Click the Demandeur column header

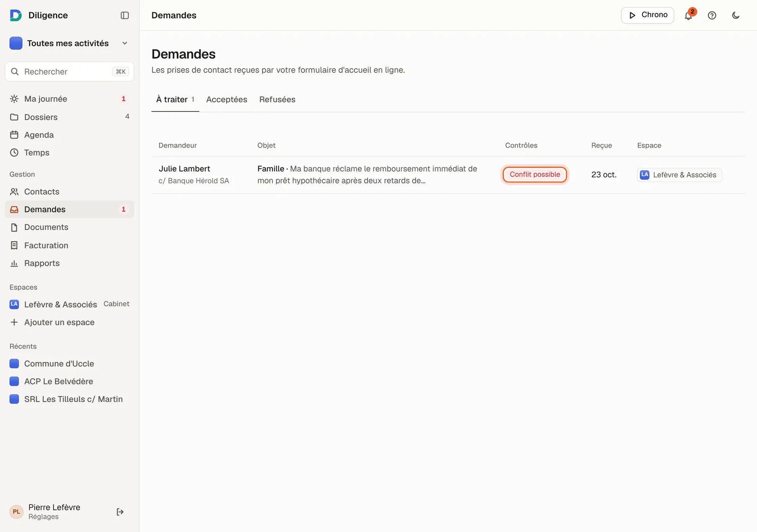(x=177, y=145)
